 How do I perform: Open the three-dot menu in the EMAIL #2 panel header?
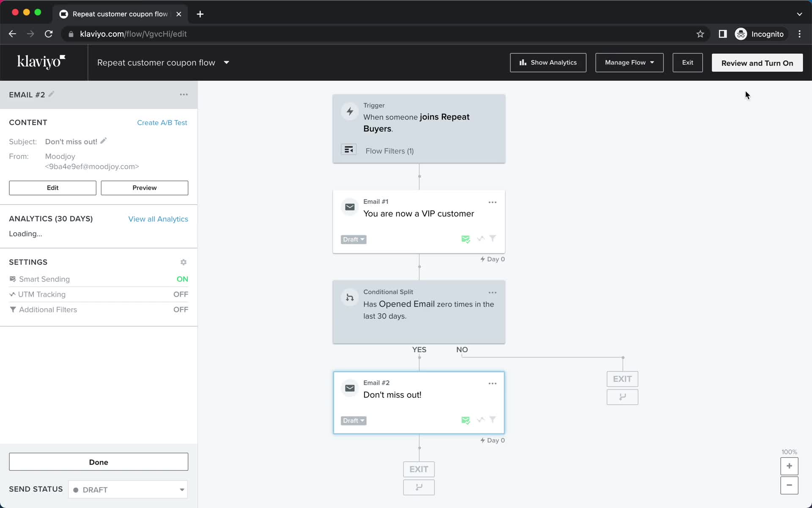click(x=184, y=94)
